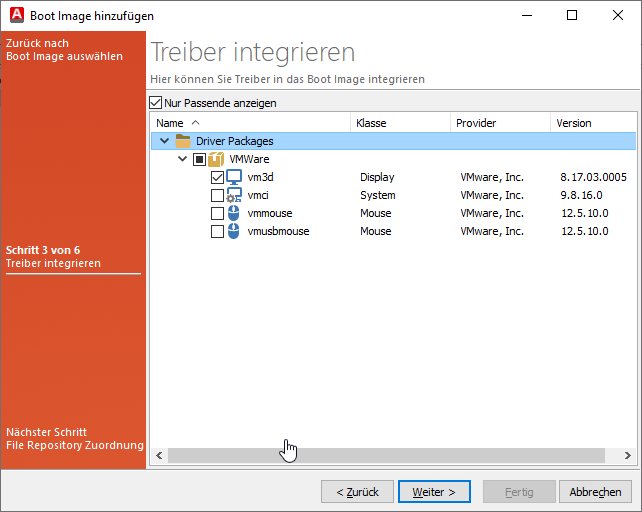Viewport: 642px width, 512px height.
Task: Click the Abbrechen button
Action: (x=595, y=492)
